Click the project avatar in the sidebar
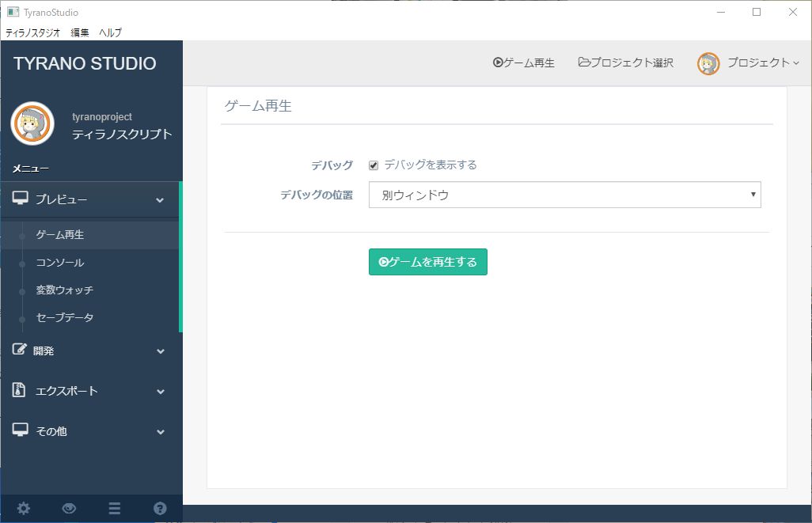This screenshot has width=812, height=523. tap(32, 123)
